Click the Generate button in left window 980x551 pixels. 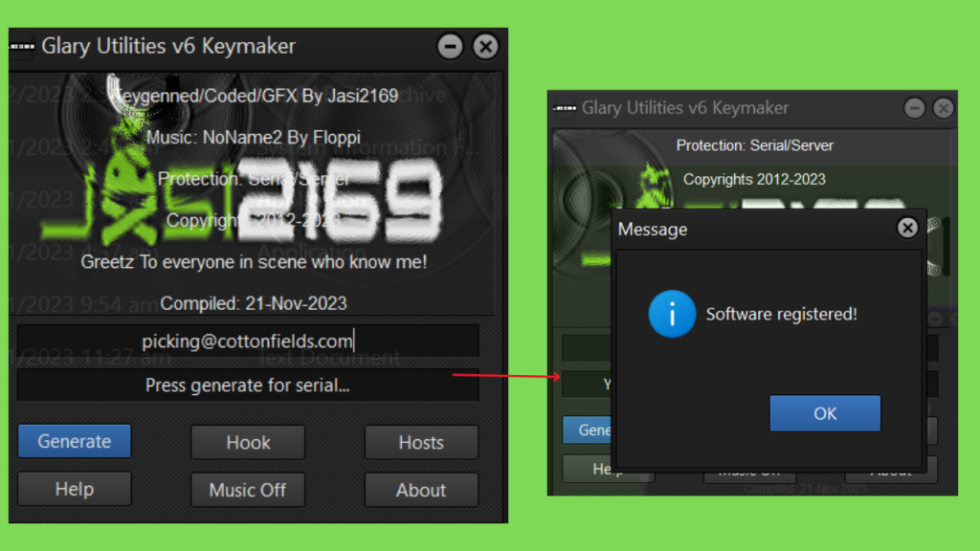click(x=75, y=441)
